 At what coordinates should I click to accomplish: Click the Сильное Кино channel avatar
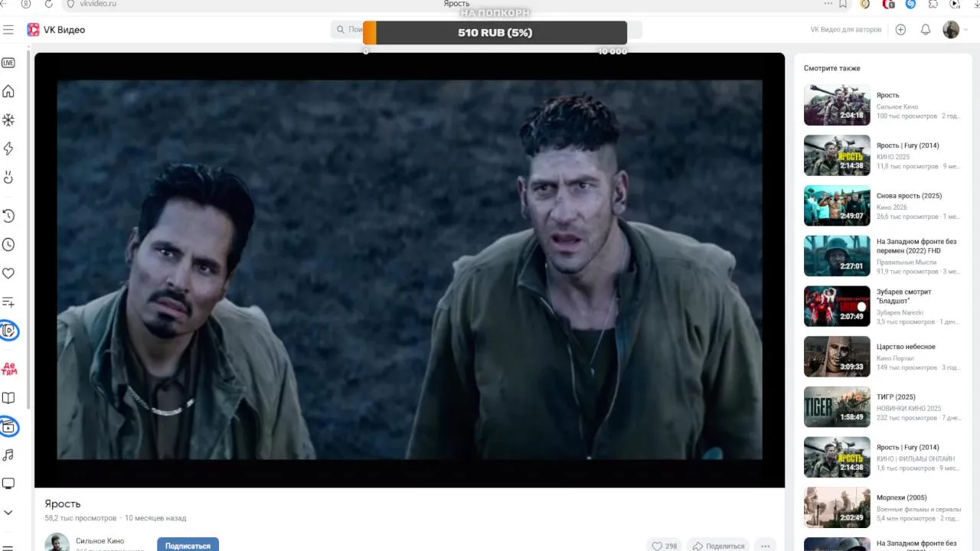pyautogui.click(x=57, y=543)
